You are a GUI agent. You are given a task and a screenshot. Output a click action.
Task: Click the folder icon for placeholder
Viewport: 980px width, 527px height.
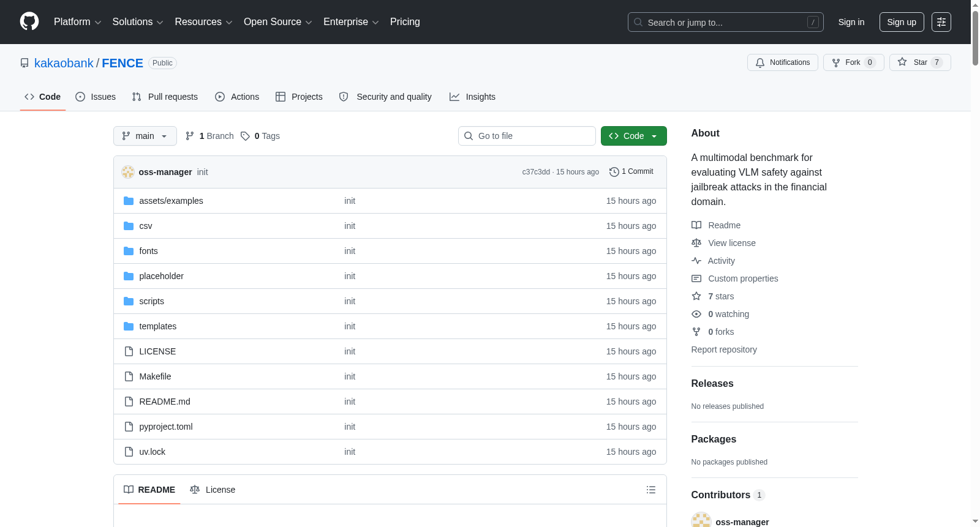tap(129, 276)
